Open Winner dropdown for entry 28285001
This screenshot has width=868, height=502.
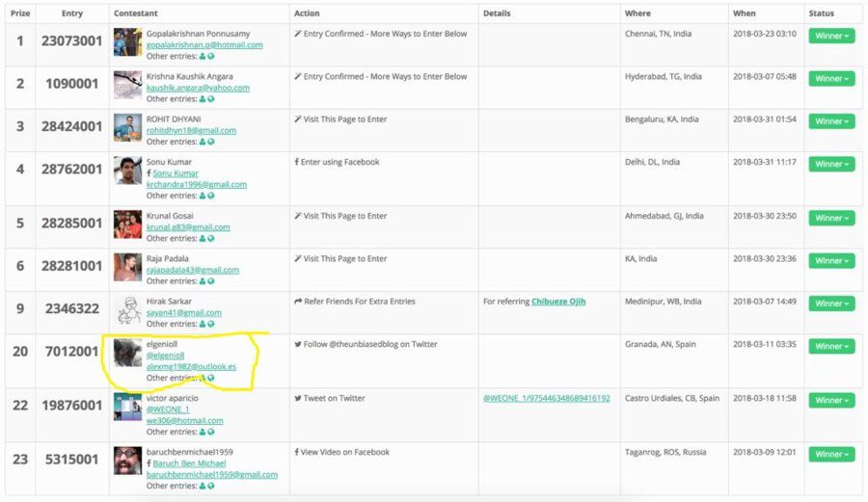click(831, 218)
